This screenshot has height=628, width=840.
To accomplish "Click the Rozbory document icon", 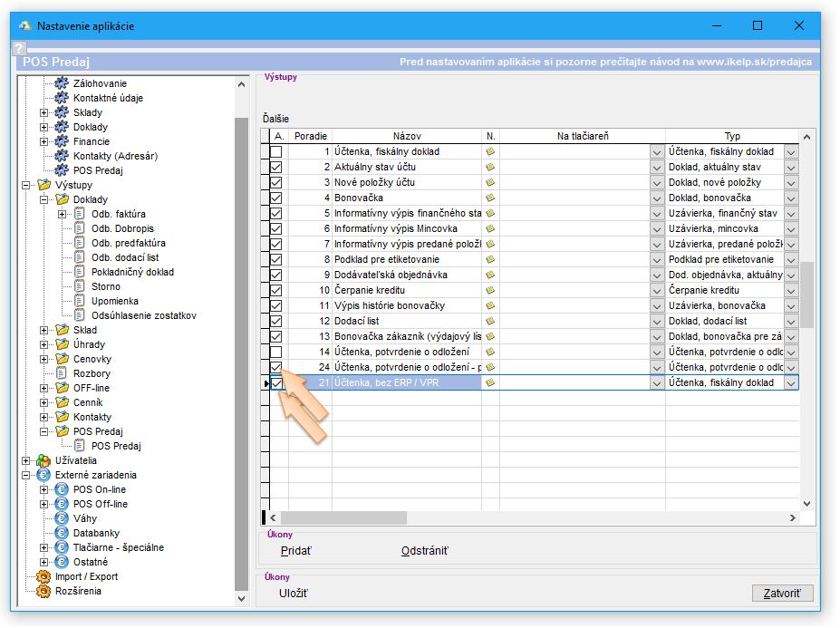I will 62,373.
